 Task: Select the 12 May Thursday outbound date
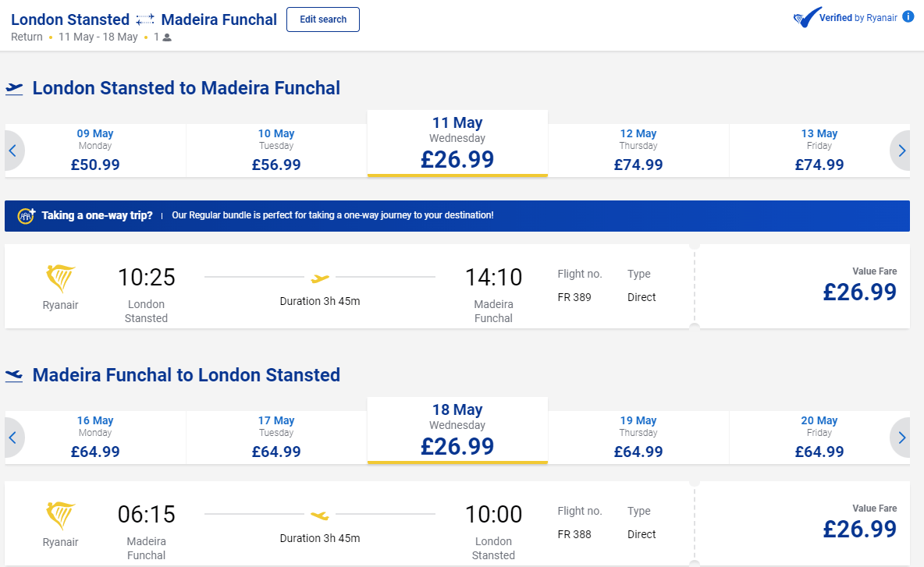[x=638, y=151]
